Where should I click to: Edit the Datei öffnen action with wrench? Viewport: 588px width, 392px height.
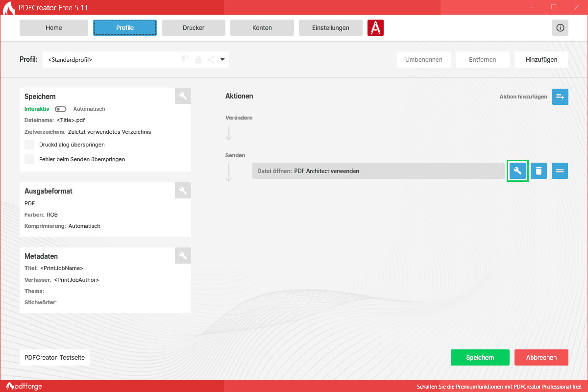tap(517, 171)
